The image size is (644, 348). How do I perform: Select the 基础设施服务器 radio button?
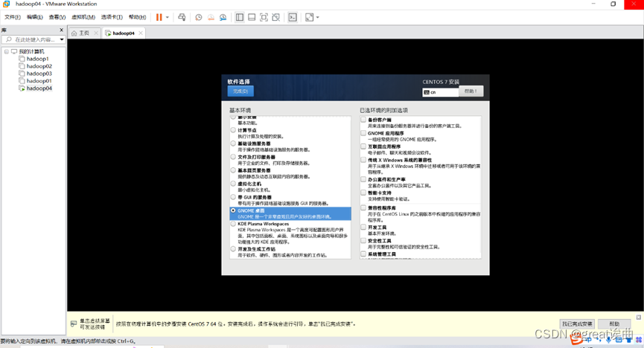[x=233, y=144]
